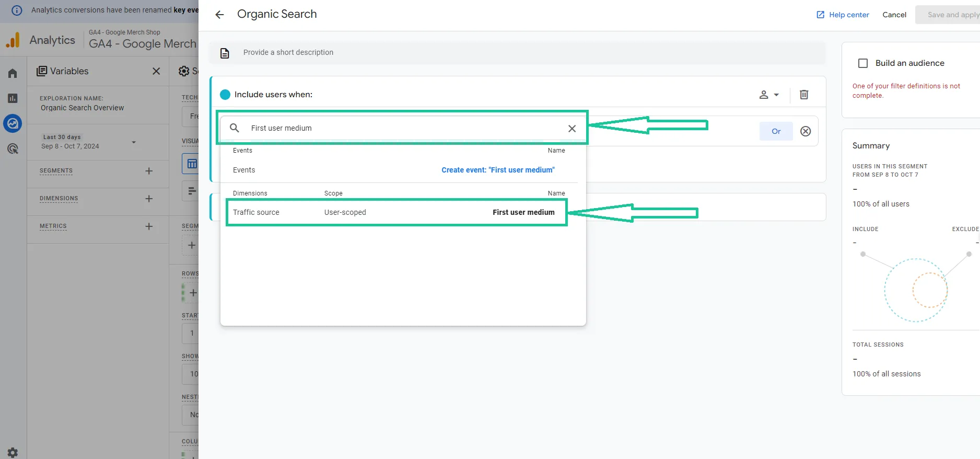The image size is (980, 459).
Task: Add an Or condition
Action: [x=776, y=131]
